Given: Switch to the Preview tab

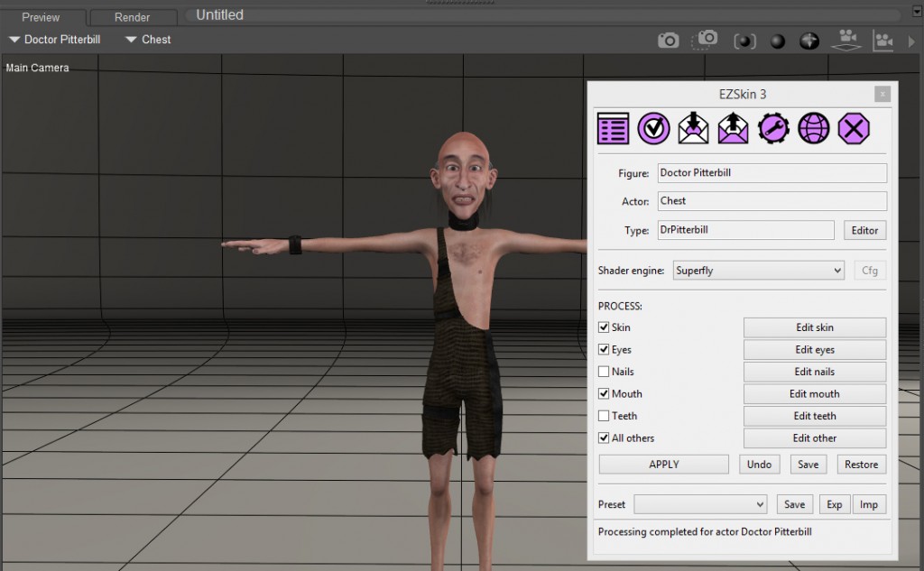Looking at the screenshot, I should tap(41, 17).
